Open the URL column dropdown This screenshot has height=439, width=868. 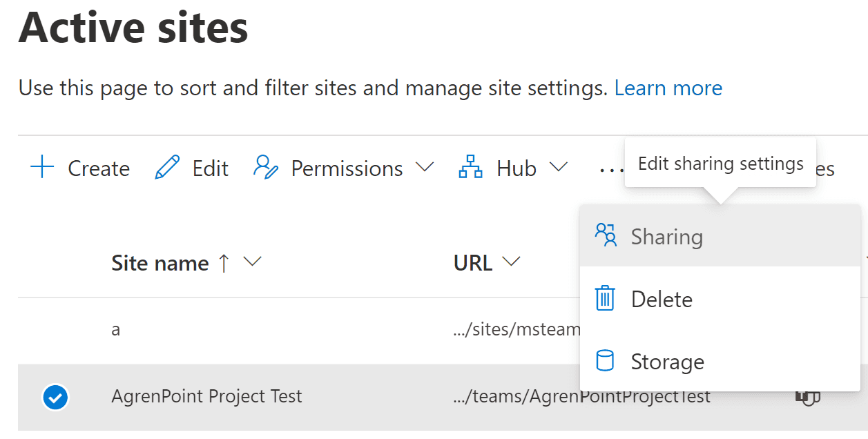pyautogui.click(x=512, y=262)
